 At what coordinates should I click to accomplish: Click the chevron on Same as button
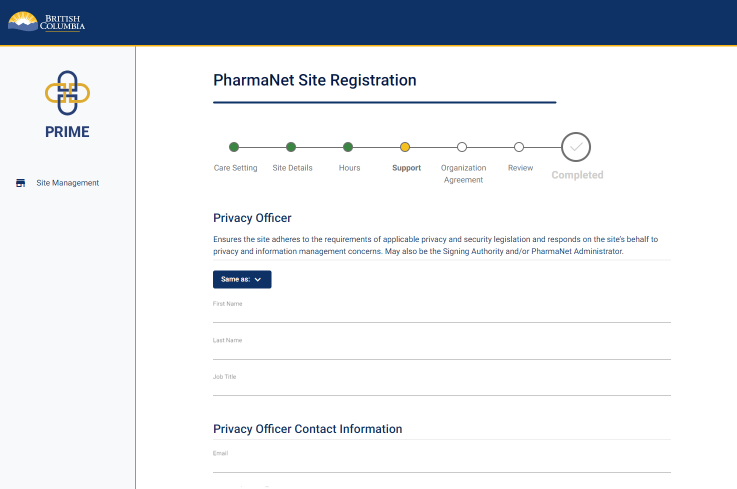pyautogui.click(x=258, y=279)
